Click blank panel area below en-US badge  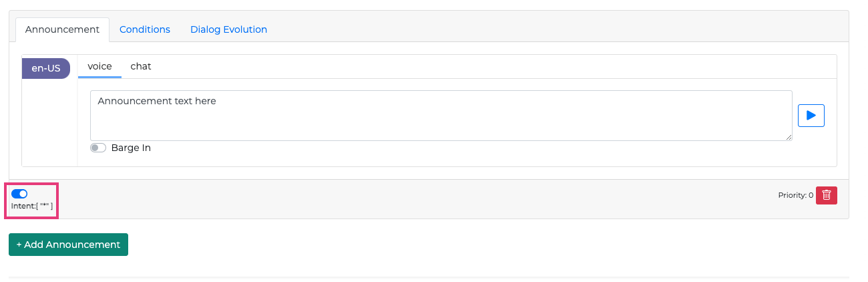[x=49, y=127]
